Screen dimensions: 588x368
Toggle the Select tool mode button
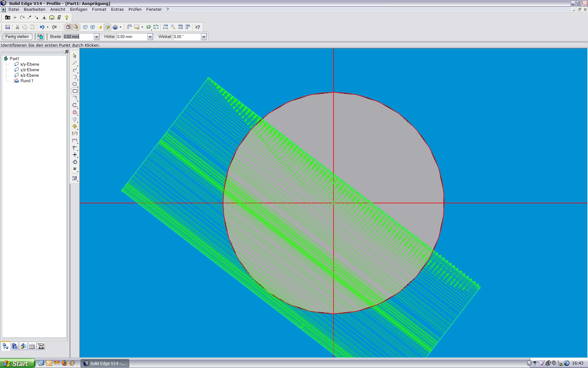click(x=68, y=27)
